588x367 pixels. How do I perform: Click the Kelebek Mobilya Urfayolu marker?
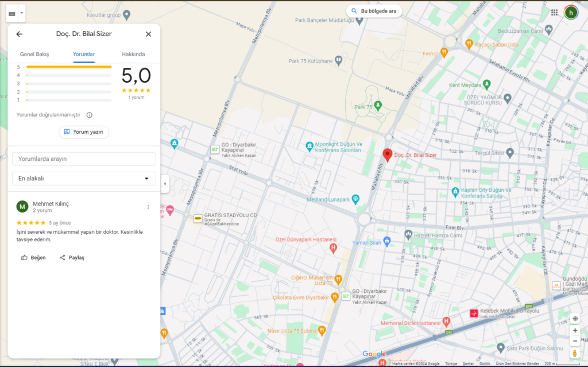click(x=474, y=313)
